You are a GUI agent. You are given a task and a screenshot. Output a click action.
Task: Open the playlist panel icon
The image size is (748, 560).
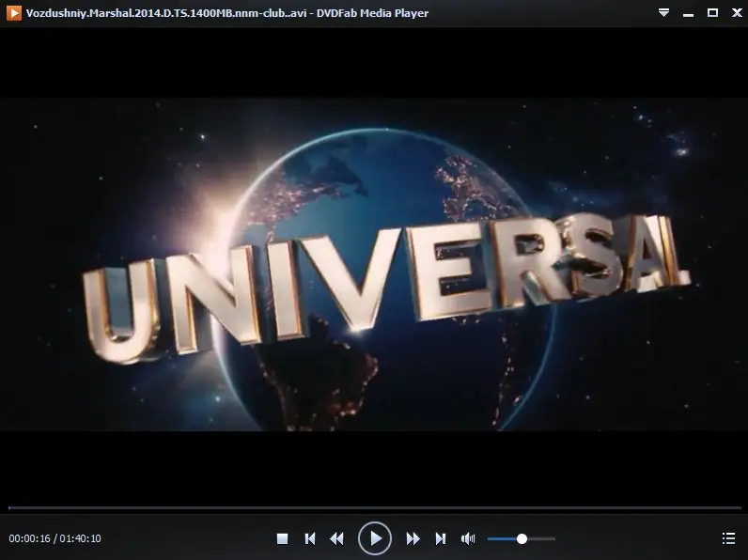tap(728, 538)
